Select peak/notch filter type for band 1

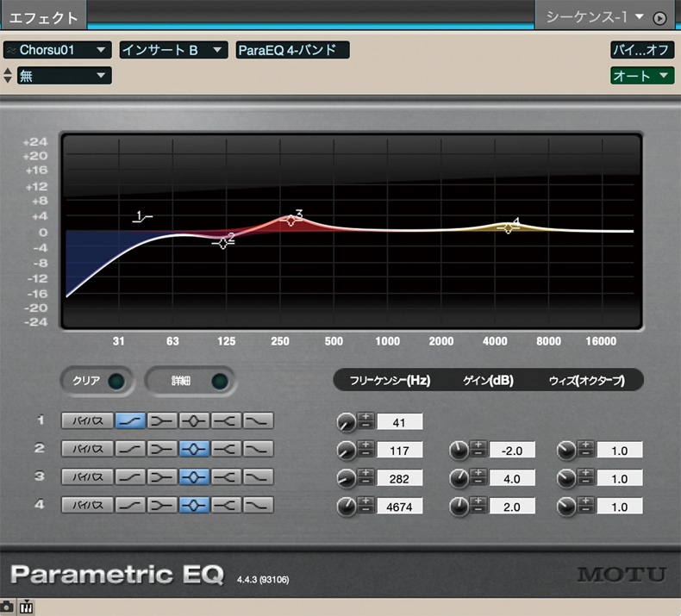194,420
